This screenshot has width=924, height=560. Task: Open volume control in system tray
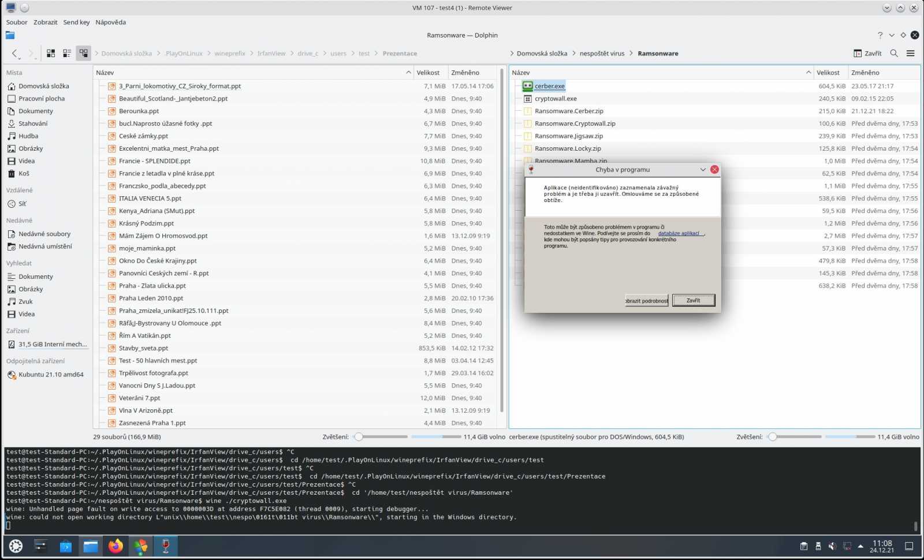pos(832,546)
